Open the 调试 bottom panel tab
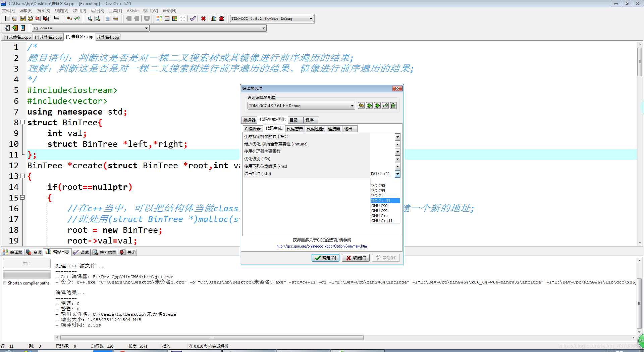Image resolution: width=644 pixels, height=352 pixels. (81, 252)
